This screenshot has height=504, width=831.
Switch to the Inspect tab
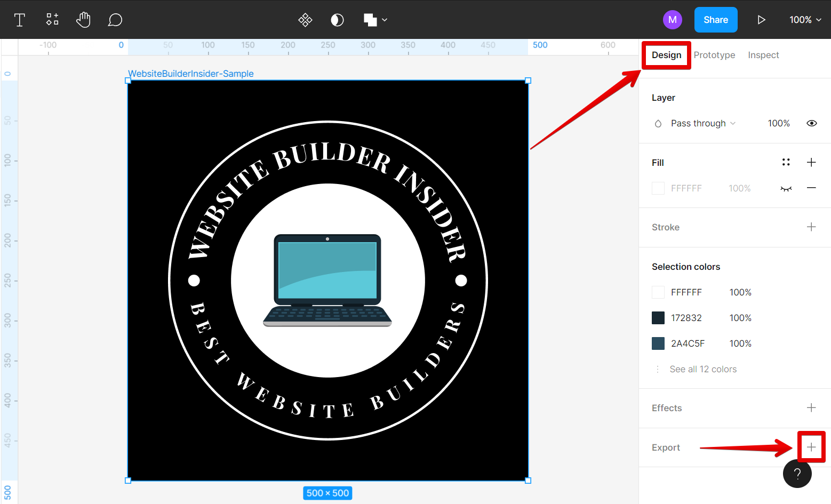tap(763, 55)
